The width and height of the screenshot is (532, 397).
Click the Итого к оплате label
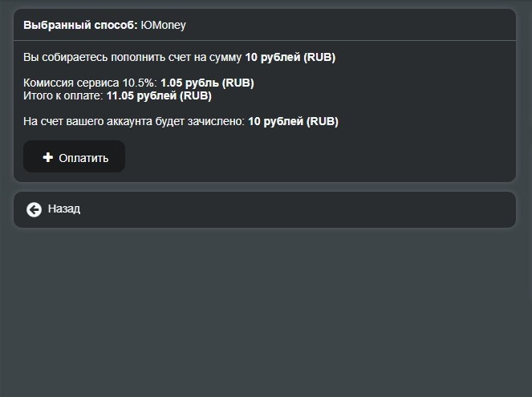[x=63, y=95]
